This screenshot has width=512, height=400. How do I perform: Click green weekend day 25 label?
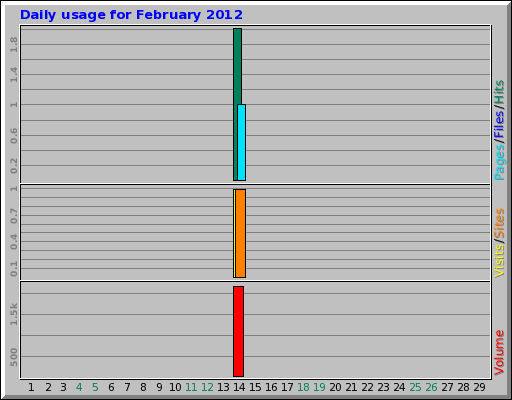click(x=415, y=387)
